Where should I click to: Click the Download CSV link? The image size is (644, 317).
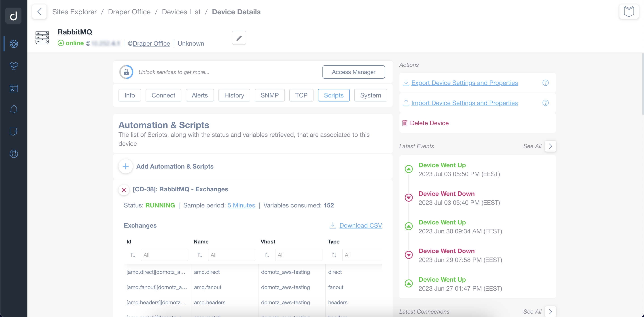pos(360,225)
